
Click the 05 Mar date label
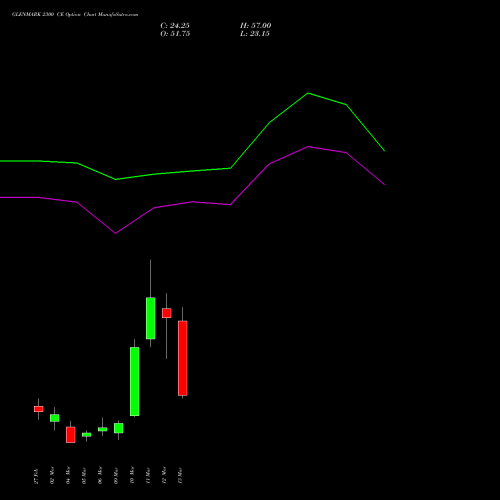click(84, 476)
